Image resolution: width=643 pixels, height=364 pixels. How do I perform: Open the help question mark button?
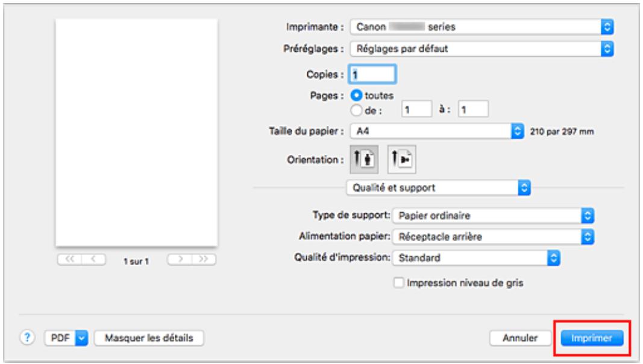coord(27,337)
